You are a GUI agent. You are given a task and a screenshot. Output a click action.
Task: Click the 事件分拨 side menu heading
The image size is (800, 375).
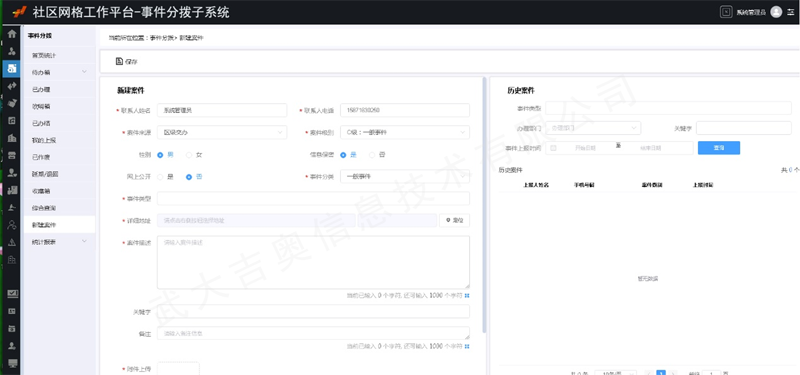(x=40, y=36)
